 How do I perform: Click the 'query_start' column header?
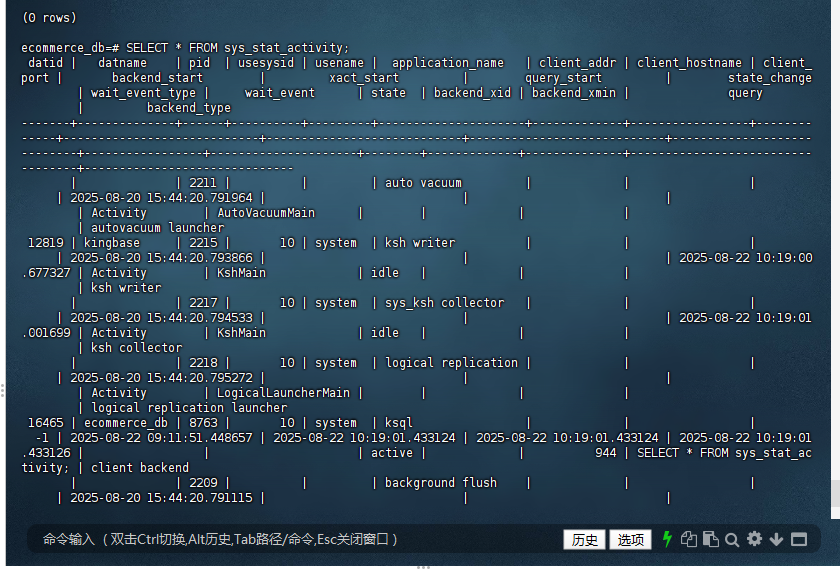564,78
